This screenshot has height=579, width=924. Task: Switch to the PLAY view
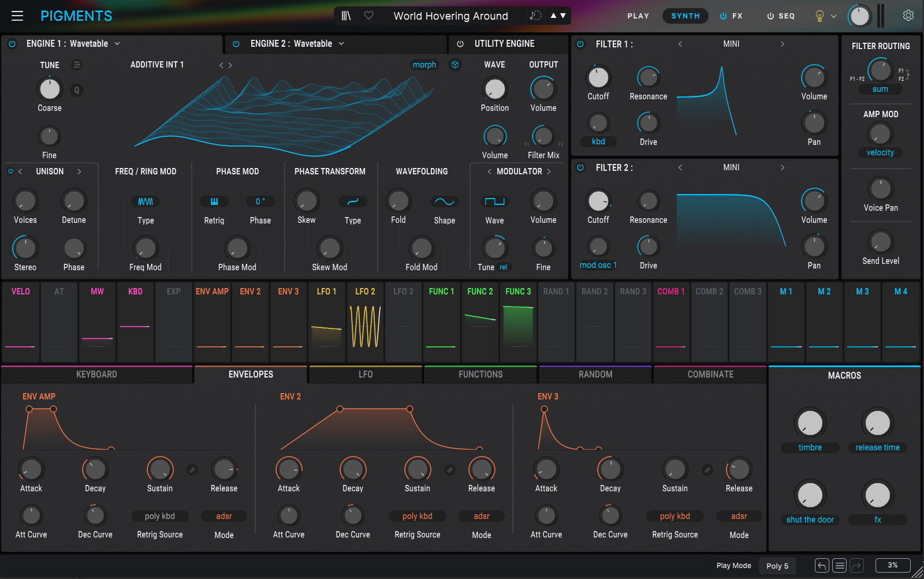pyautogui.click(x=638, y=16)
